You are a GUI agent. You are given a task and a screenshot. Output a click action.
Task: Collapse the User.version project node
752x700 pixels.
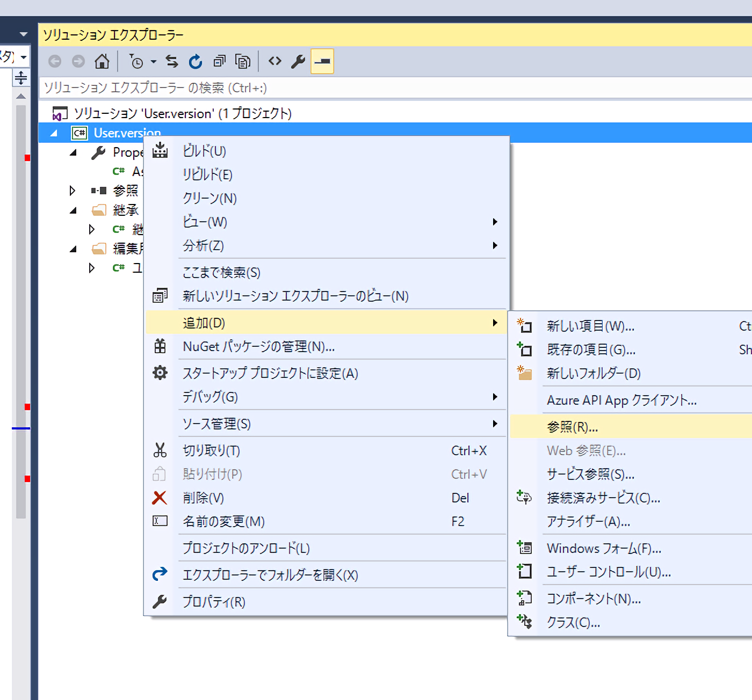[x=54, y=133]
